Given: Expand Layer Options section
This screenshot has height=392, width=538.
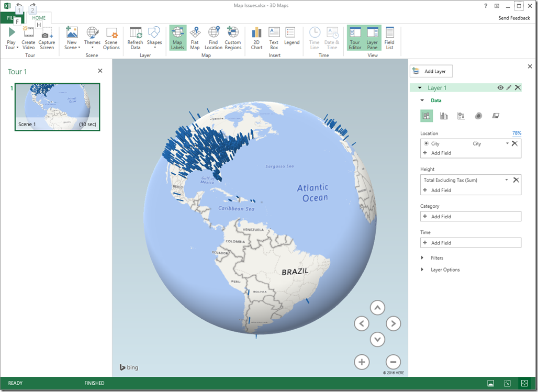Looking at the screenshot, I should point(422,270).
